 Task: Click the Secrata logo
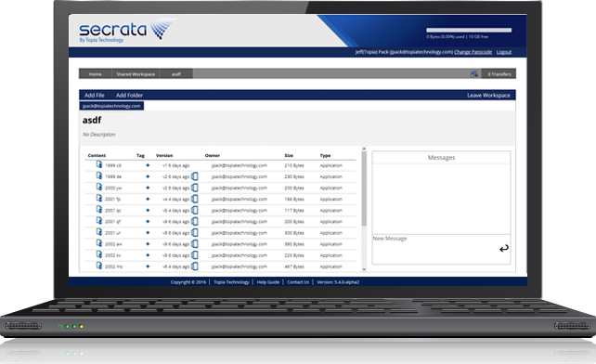pos(127,30)
